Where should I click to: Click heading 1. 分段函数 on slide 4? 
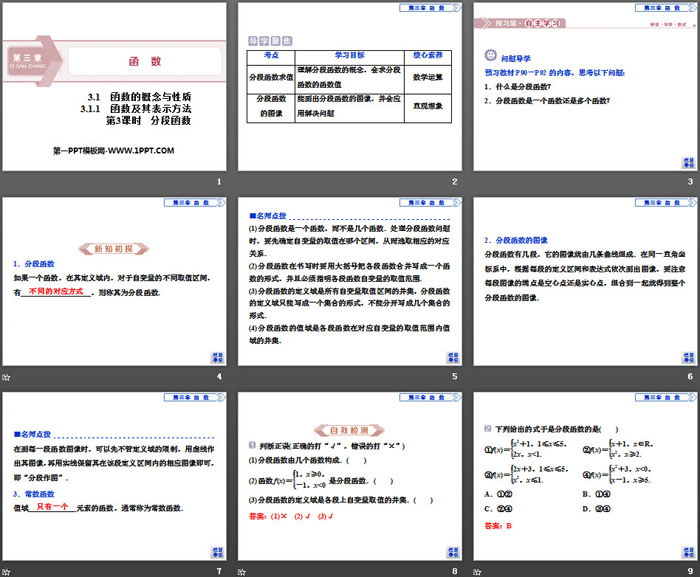point(34,264)
